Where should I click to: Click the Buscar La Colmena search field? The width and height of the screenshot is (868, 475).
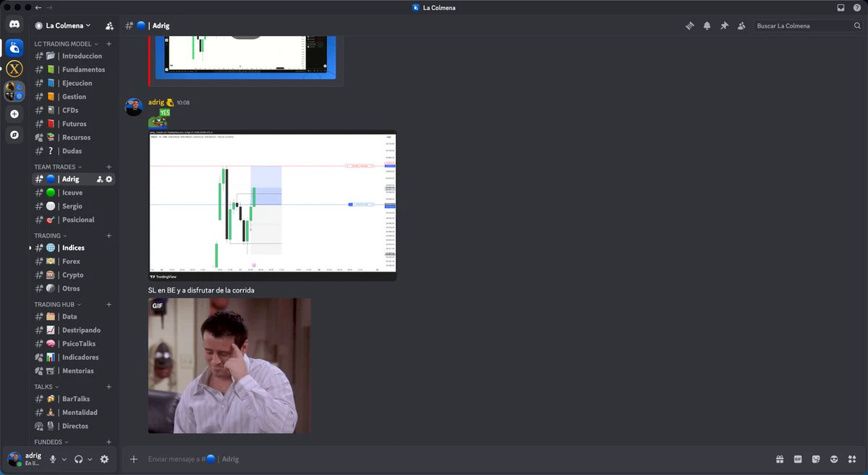[808, 25]
